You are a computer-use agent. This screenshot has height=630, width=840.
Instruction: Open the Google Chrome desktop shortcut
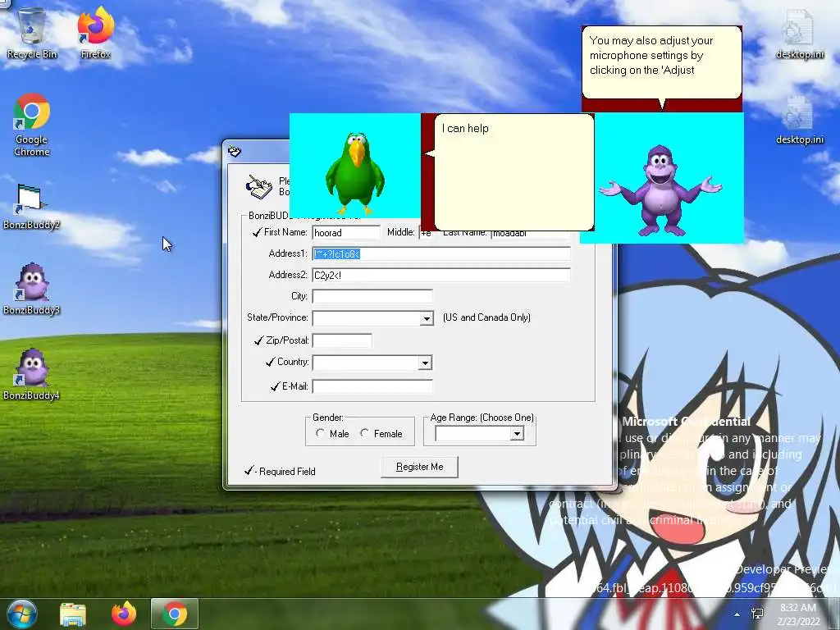point(32,125)
